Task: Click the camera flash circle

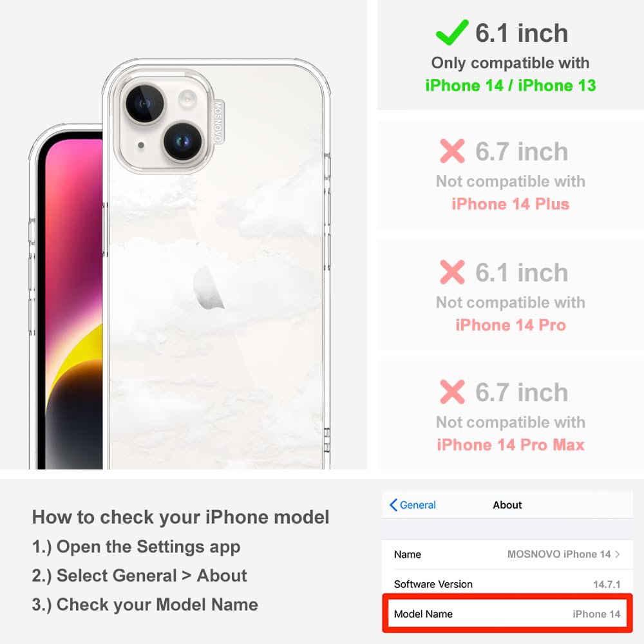Action: (187, 98)
